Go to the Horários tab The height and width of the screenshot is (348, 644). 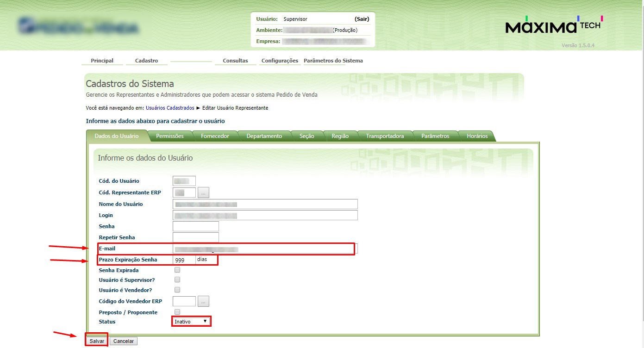point(477,136)
